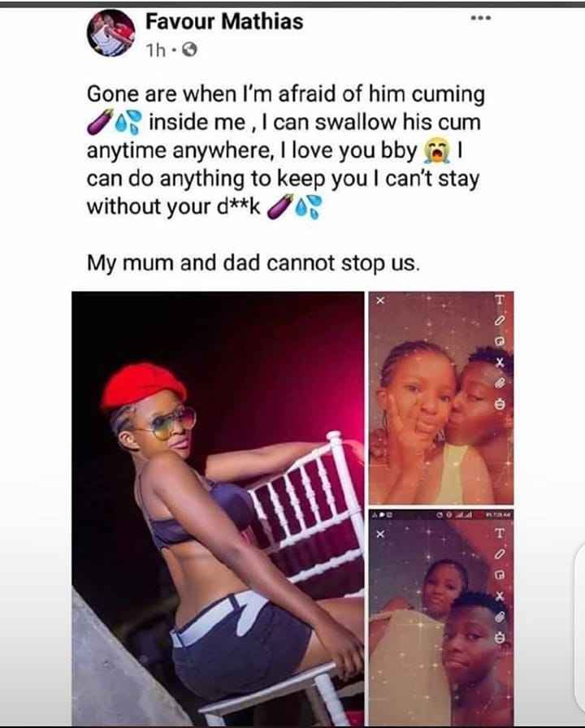Viewport: 585px width, 728px height.
Task: Select the T text tool in lower snap
Action: [500, 534]
